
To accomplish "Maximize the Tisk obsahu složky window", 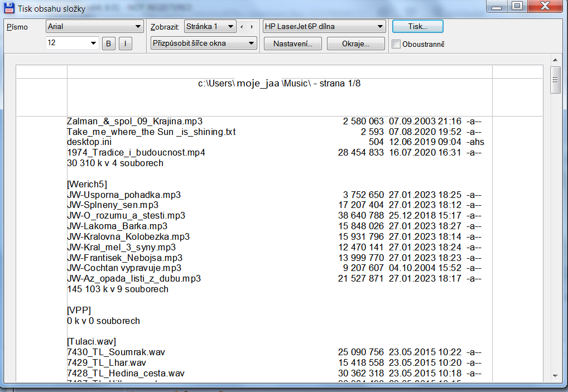I will (517, 6).
